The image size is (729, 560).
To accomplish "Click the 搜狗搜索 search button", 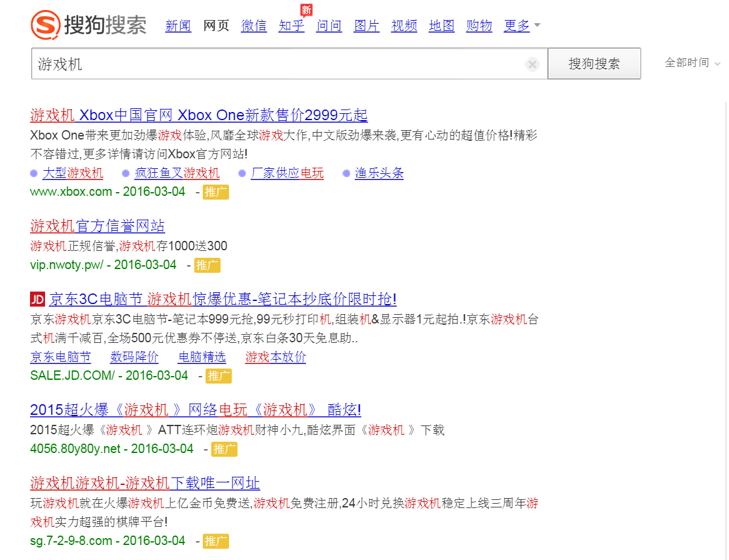I will pyautogui.click(x=594, y=64).
